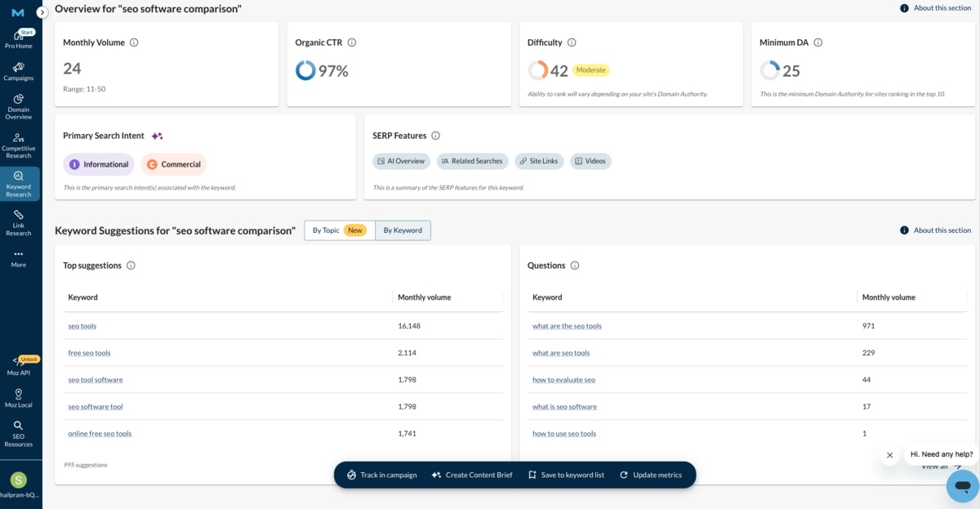Image resolution: width=980 pixels, height=509 pixels.
Task: Show info for Questions
Action: point(575,266)
